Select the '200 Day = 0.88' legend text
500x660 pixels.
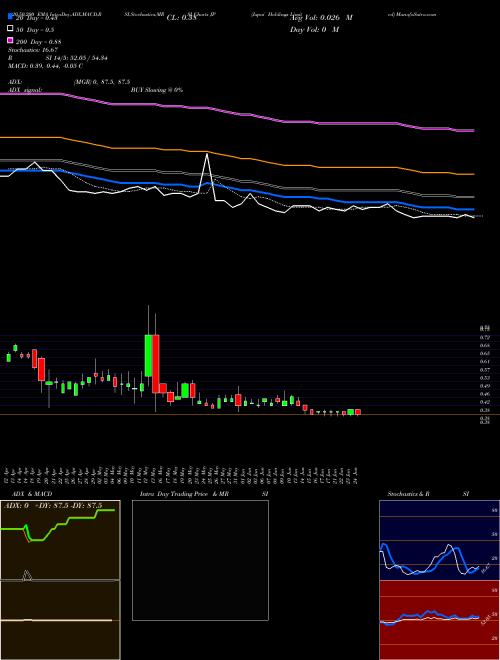[x=38, y=42]
